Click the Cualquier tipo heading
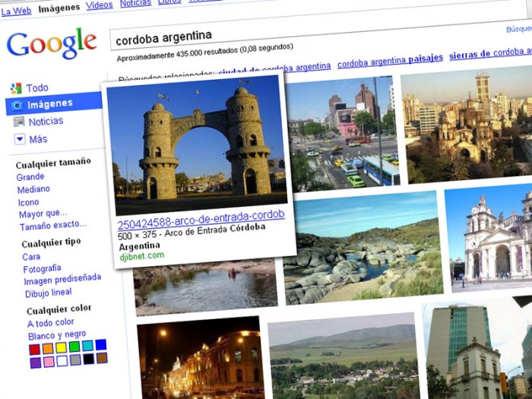This screenshot has height=399, width=532. [x=51, y=243]
